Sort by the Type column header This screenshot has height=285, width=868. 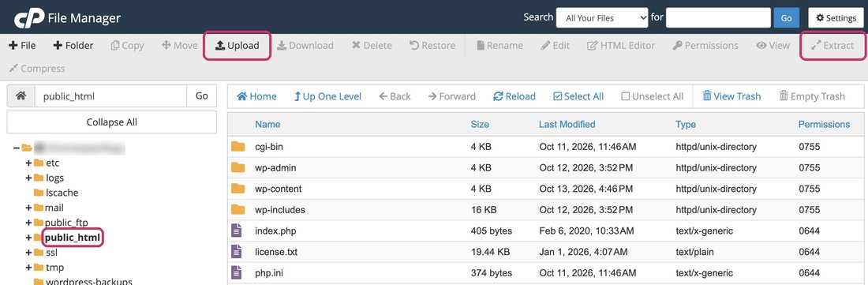685,125
